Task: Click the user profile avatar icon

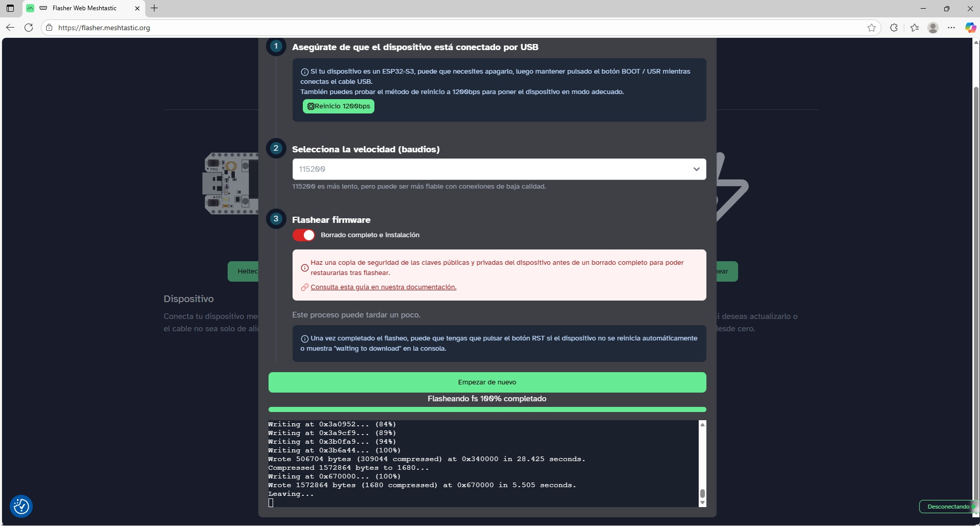Action: click(933, 28)
